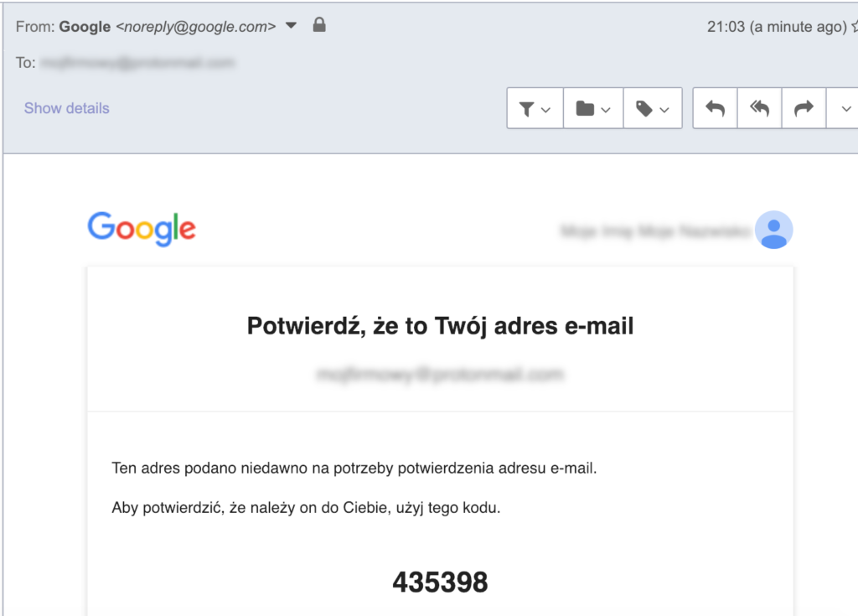Viewport: 858px width, 616px height.
Task: Expand the chevron beside the tag icon
Action: click(664, 110)
